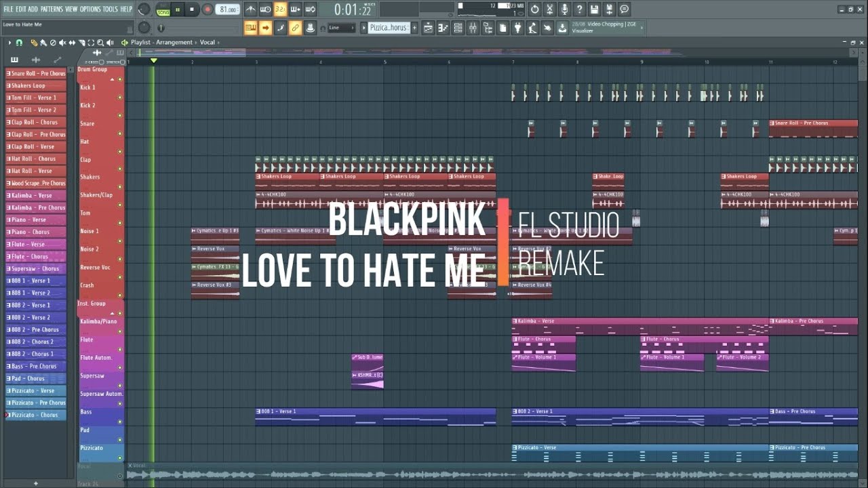The image size is (868, 488).
Task: Click the metronome icon
Action: 250,9
